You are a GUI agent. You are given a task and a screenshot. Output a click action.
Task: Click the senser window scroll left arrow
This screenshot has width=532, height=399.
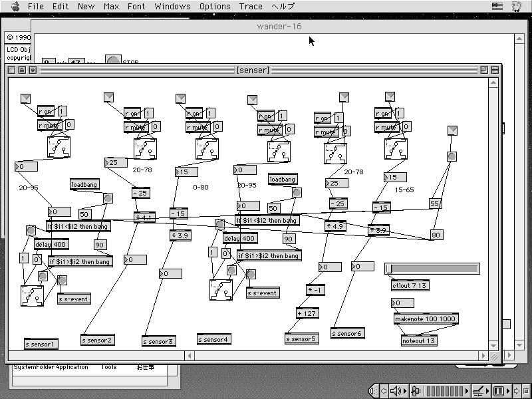point(190,356)
